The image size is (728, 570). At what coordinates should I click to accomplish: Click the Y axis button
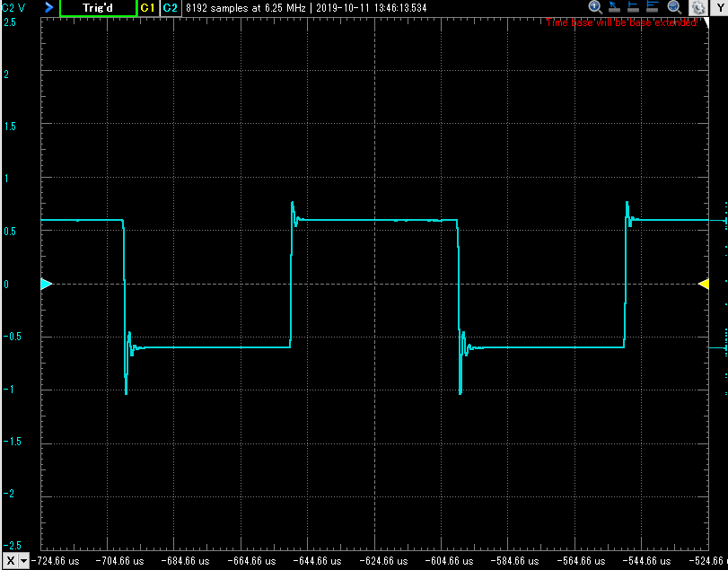coord(719,7)
